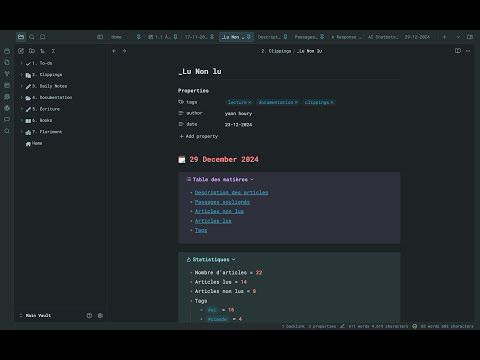The height and width of the screenshot is (360, 480).
Task: Switch to the AI Chatbots tab
Action: click(383, 37)
